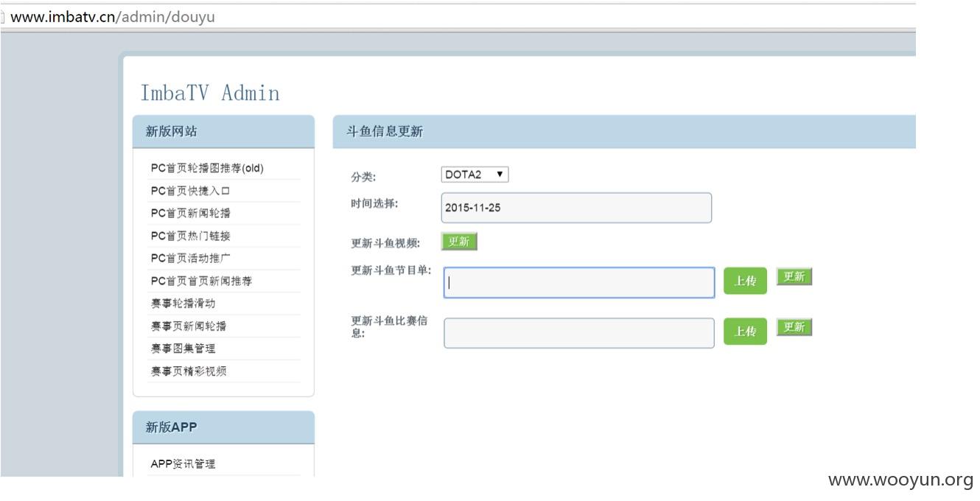Click 更新 button for 更新斗鱼节目单 row

[x=794, y=277]
